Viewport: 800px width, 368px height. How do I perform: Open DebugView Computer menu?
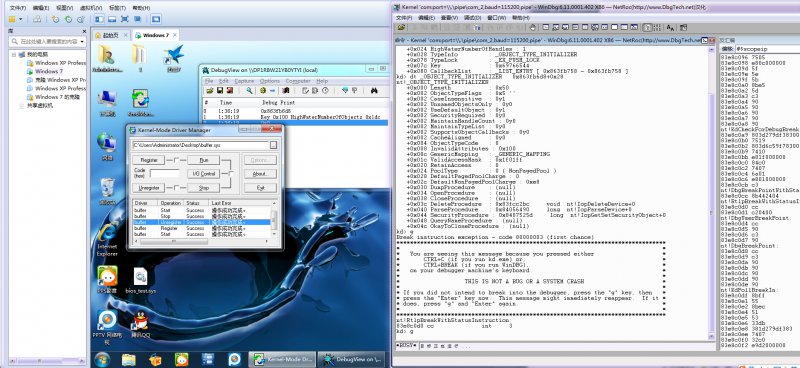[297, 81]
